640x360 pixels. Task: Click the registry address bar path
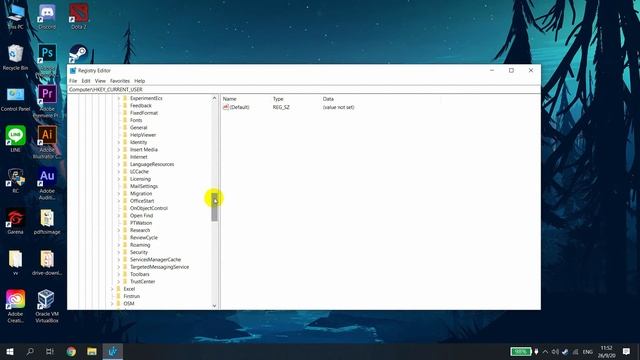304,89
